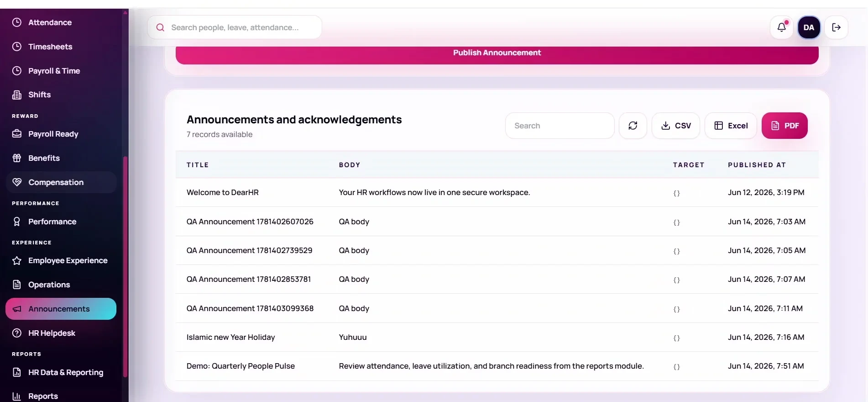868x402 pixels.
Task: Click the 7 records available text
Action: [x=220, y=134]
